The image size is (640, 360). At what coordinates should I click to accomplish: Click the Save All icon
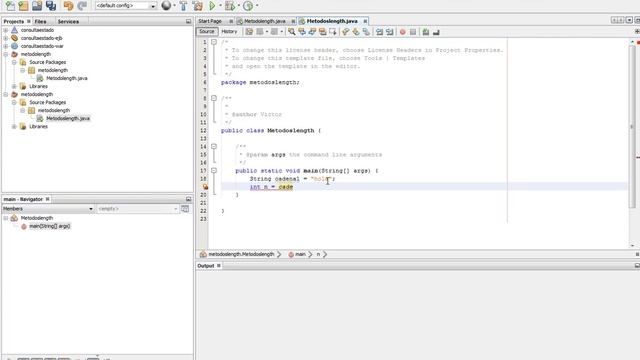[51, 6]
